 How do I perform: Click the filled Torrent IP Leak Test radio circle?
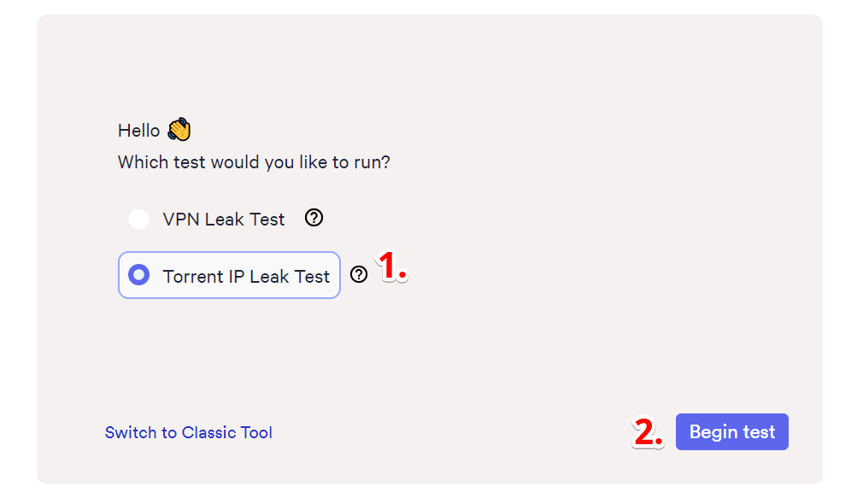(138, 275)
